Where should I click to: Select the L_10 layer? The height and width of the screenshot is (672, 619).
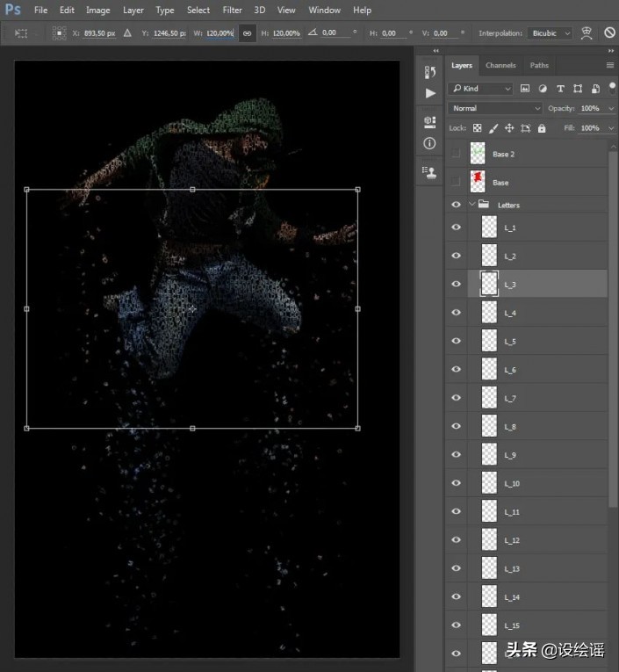pos(544,484)
